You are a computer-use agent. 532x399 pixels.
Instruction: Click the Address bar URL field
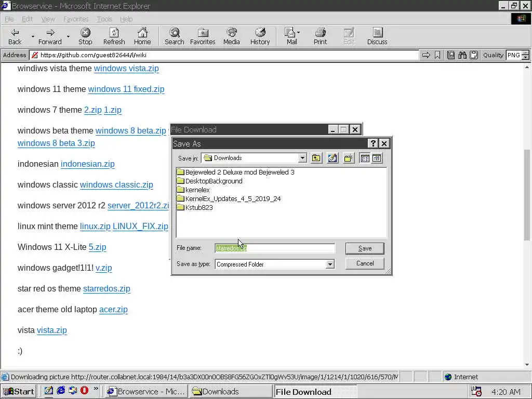coord(224,55)
